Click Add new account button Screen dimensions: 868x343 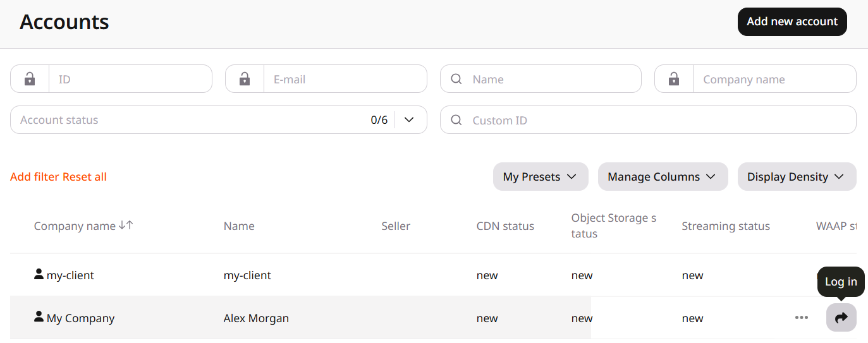tap(792, 21)
